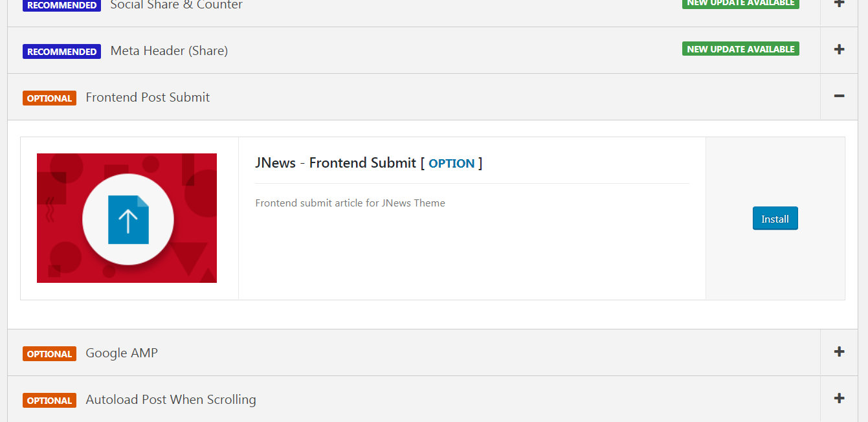Click the Optional badge beside Google AMP
Image resolution: width=868 pixels, height=422 pixels.
point(49,354)
